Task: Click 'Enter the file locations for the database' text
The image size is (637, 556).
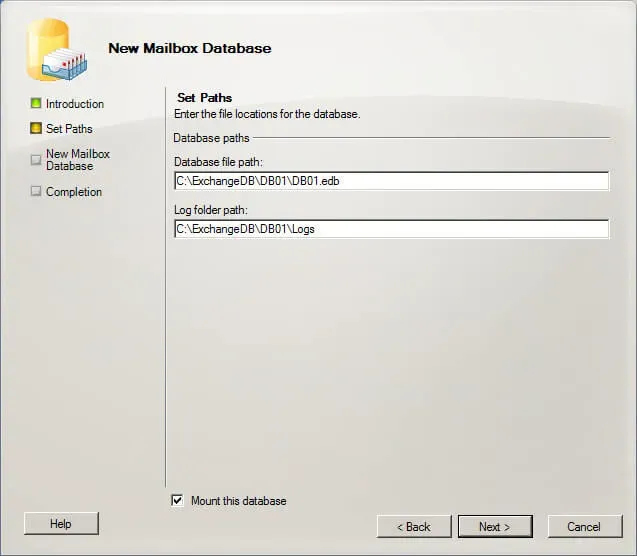Action: point(267,114)
